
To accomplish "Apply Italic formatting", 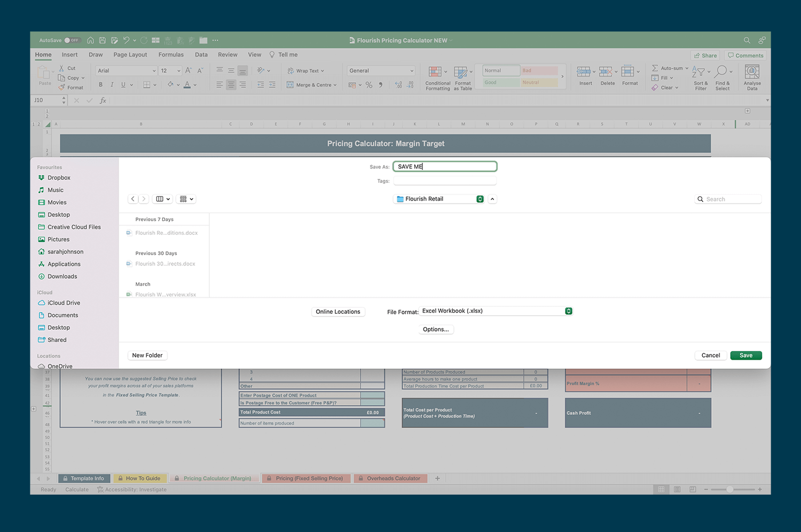I will 112,84.
